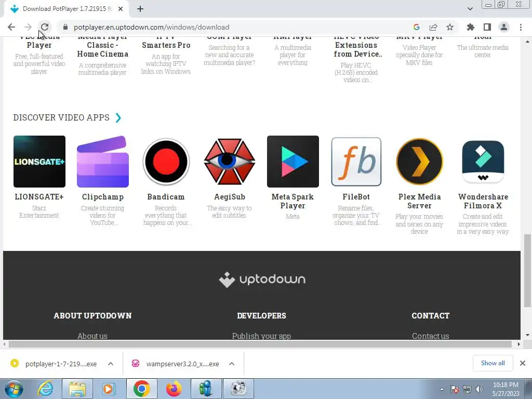Open the Publish your app link
The width and height of the screenshot is (532, 399).
click(262, 336)
